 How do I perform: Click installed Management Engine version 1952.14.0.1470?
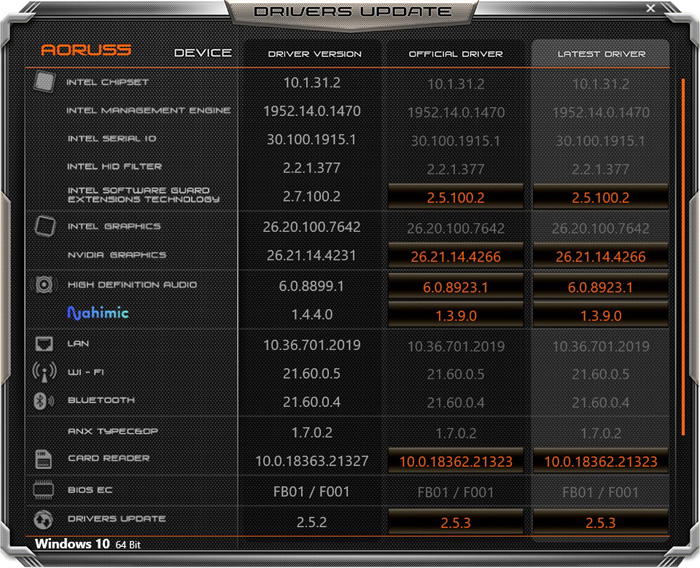pos(312,111)
